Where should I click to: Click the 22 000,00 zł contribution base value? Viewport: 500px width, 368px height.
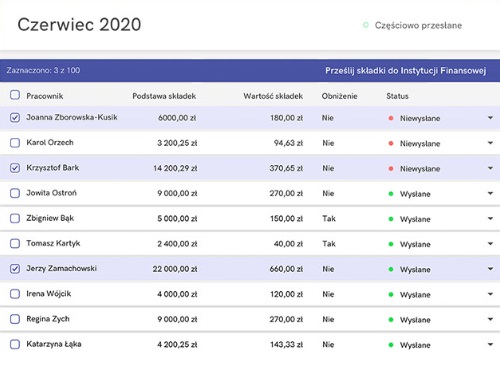point(175,269)
